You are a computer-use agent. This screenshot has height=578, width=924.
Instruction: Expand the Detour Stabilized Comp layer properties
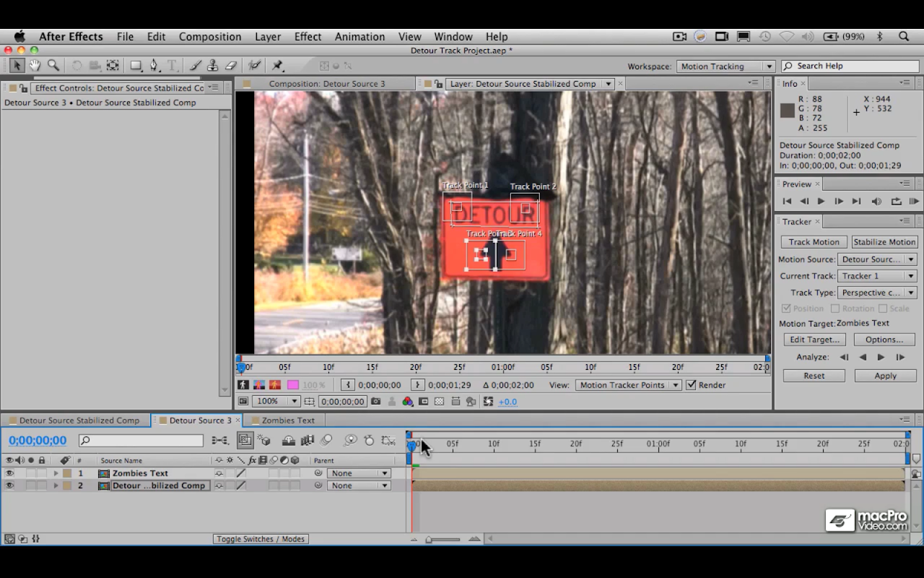(x=56, y=486)
